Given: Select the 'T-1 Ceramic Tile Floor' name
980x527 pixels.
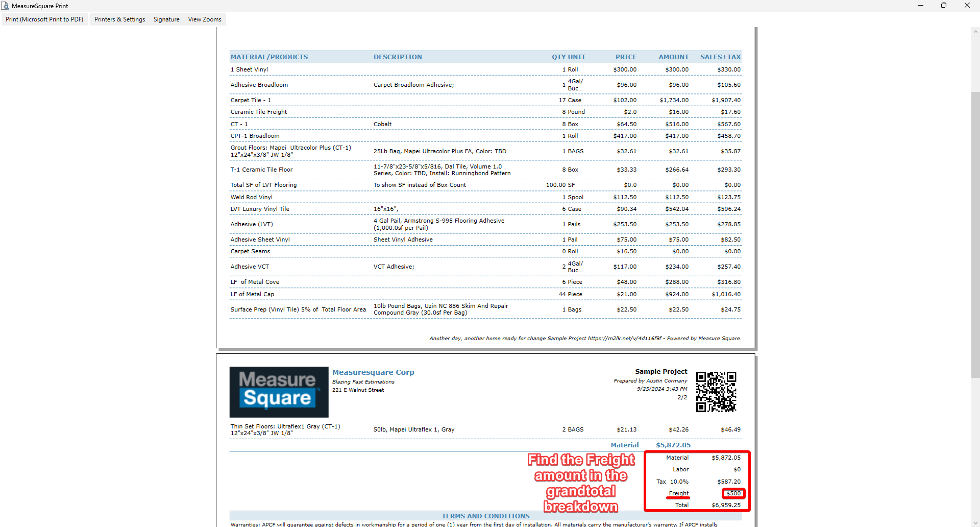Looking at the screenshot, I should 261,170.
